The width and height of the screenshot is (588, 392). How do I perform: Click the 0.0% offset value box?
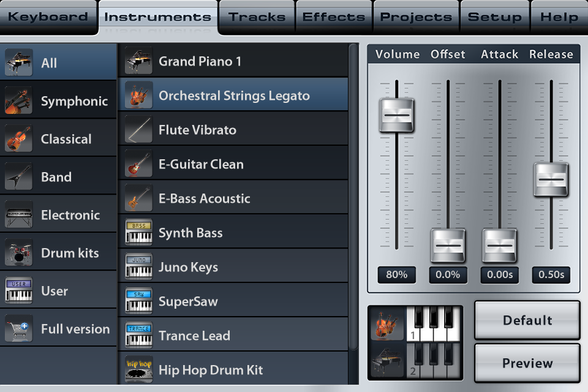[x=448, y=274]
